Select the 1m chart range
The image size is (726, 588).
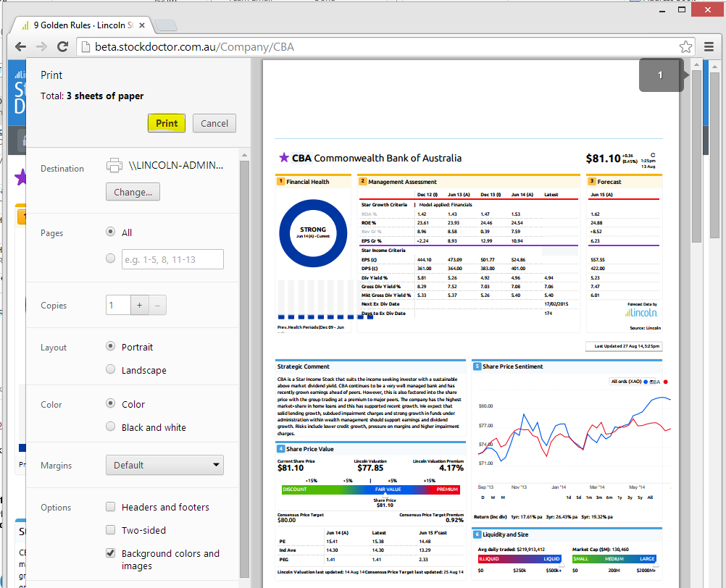click(589, 497)
